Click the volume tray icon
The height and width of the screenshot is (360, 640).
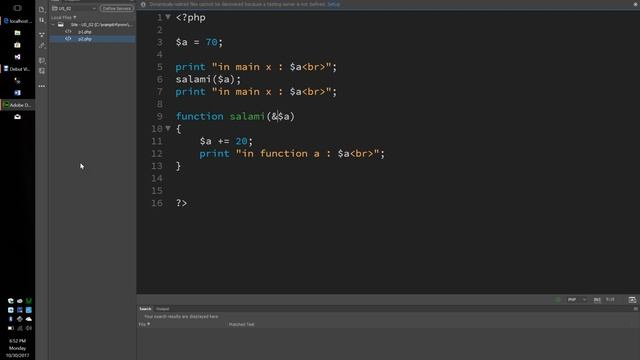(29, 328)
